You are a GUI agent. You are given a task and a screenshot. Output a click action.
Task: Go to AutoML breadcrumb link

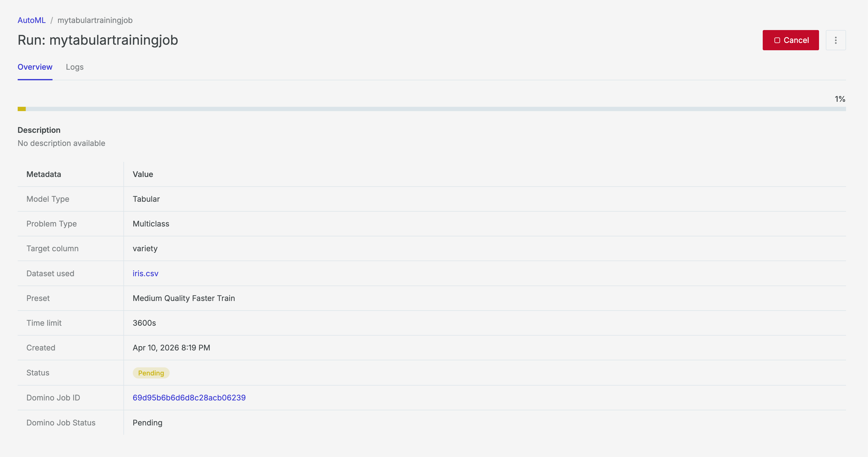[x=31, y=20]
